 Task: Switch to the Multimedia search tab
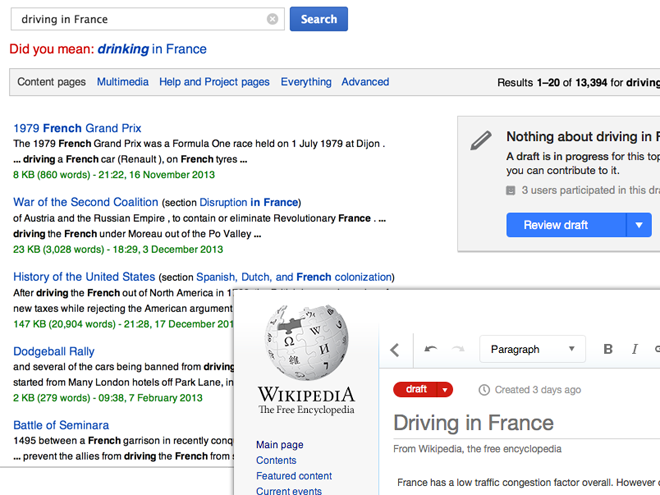(123, 82)
